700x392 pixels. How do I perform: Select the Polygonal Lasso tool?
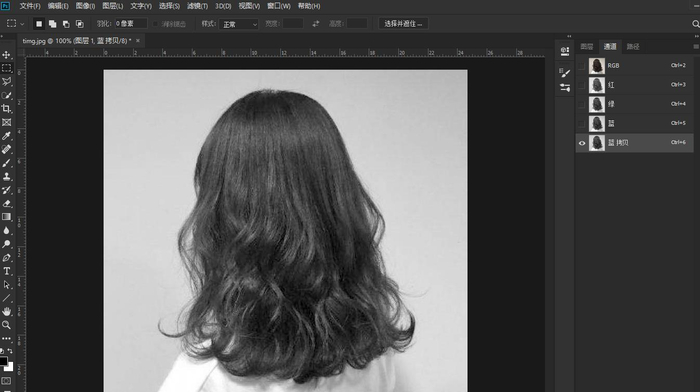pos(6,81)
